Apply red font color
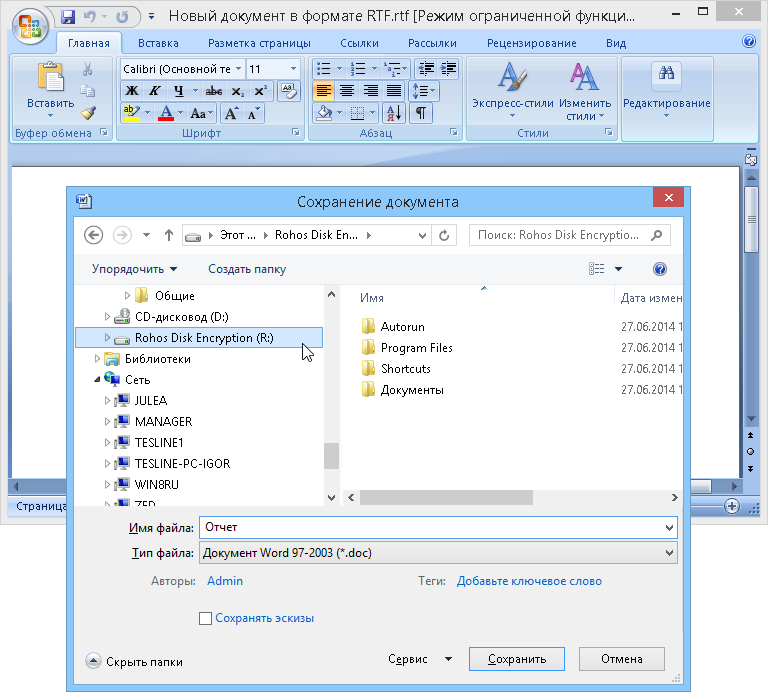This screenshot has width=768, height=692. click(166, 113)
